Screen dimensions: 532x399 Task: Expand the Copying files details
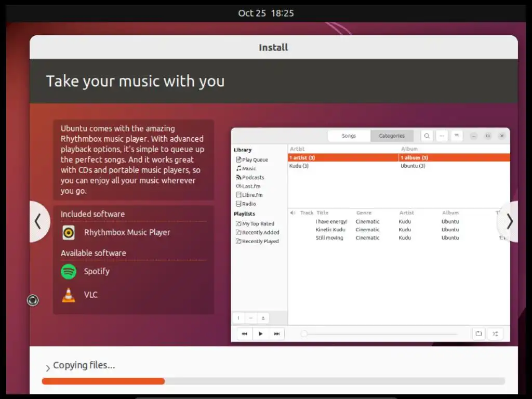tap(48, 368)
